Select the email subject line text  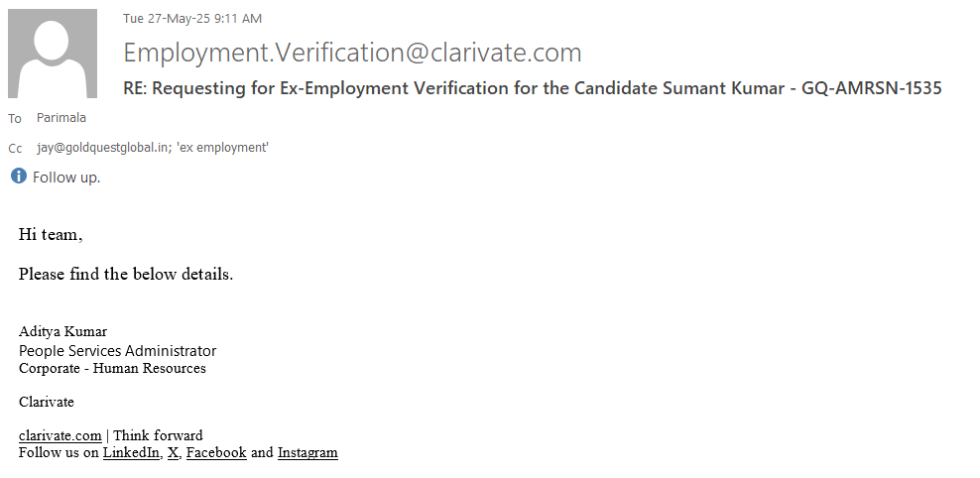(532, 88)
